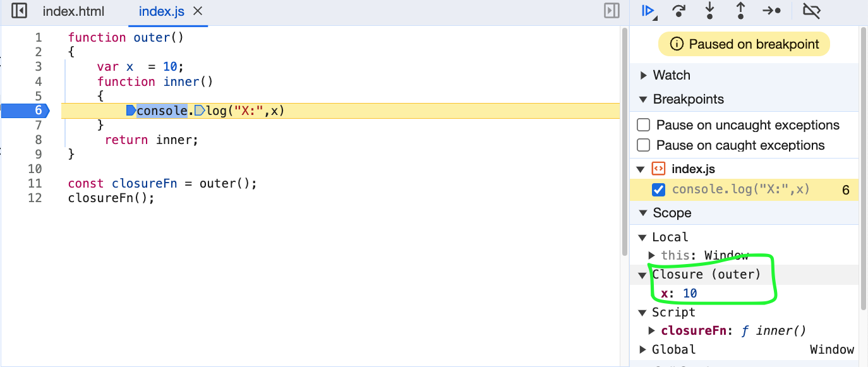The width and height of the screenshot is (868, 367).
Task: Click the value 10 of variable x
Action: coord(690,293)
